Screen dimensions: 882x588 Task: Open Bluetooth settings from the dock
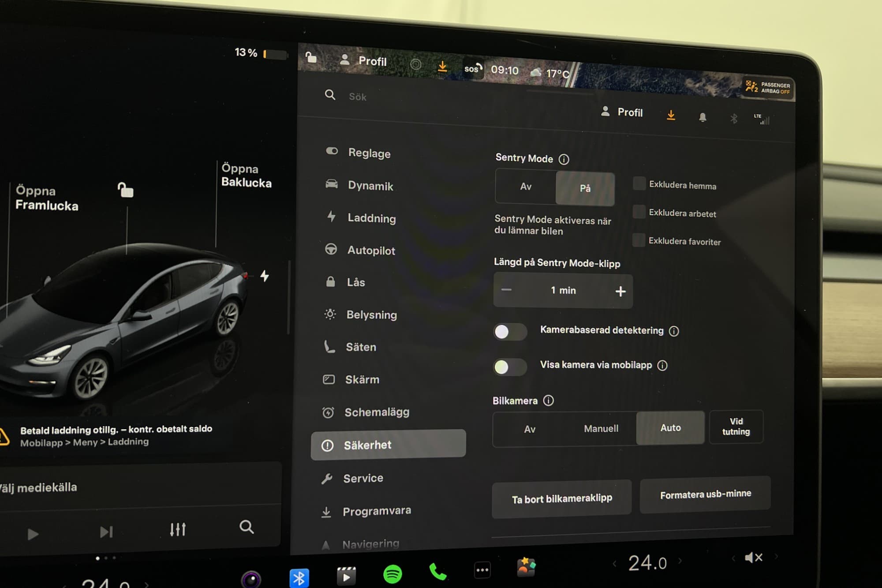pyautogui.click(x=299, y=577)
